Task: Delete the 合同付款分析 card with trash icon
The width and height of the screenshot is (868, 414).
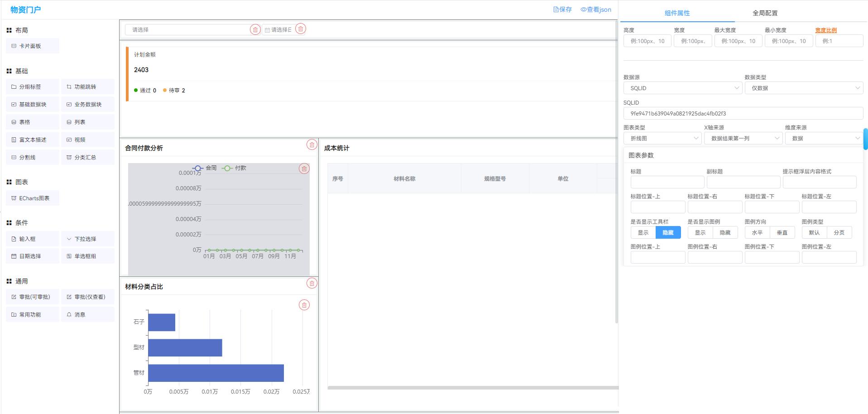Action: click(312, 144)
